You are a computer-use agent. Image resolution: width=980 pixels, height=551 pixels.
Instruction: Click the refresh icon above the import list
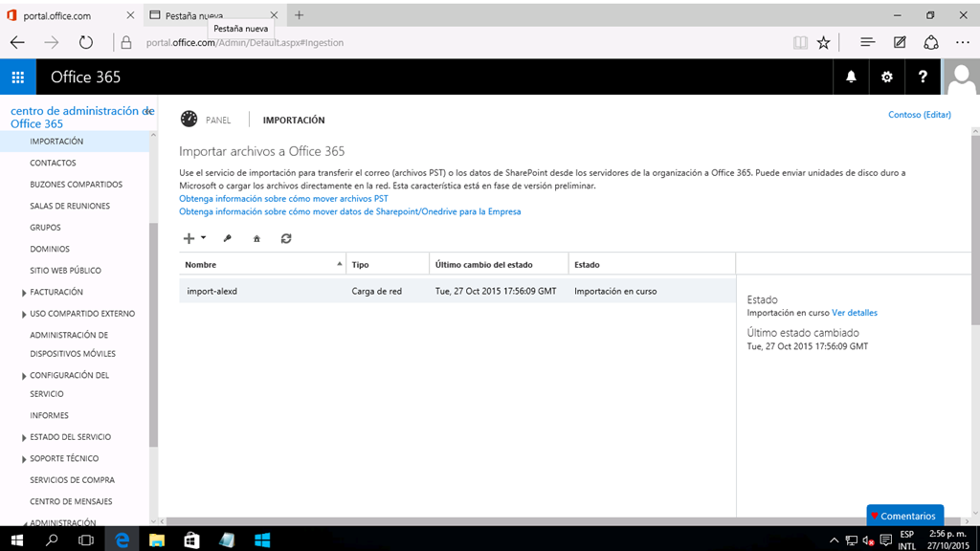[x=286, y=238]
